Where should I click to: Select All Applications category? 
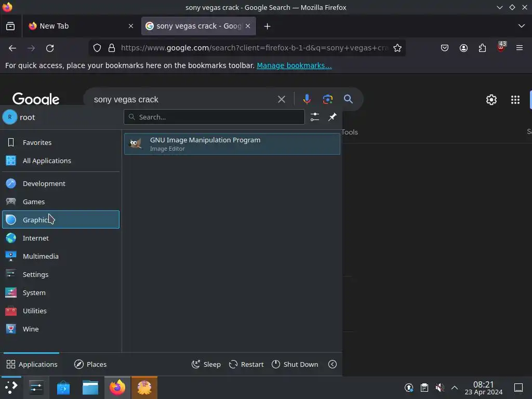pyautogui.click(x=61, y=161)
